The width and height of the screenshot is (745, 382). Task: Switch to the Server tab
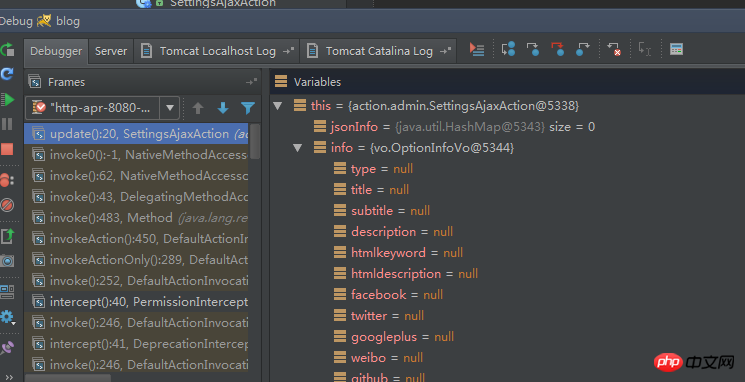click(111, 51)
